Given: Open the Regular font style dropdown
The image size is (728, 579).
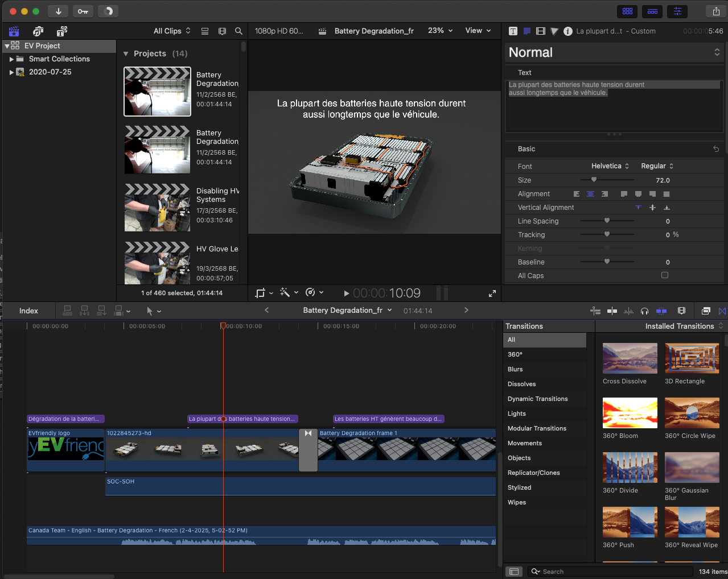Looking at the screenshot, I should tap(657, 166).
